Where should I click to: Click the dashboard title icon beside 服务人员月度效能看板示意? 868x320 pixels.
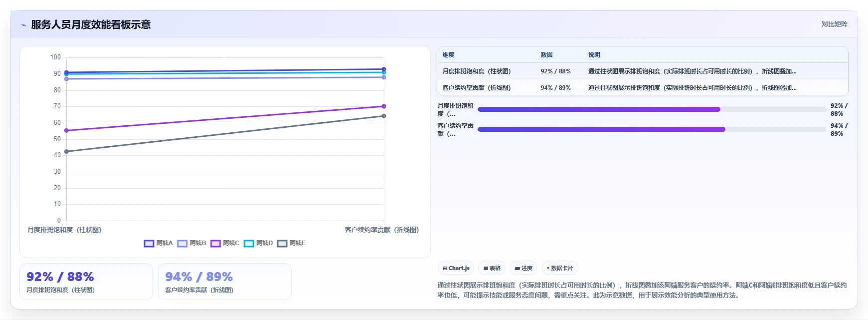point(23,25)
